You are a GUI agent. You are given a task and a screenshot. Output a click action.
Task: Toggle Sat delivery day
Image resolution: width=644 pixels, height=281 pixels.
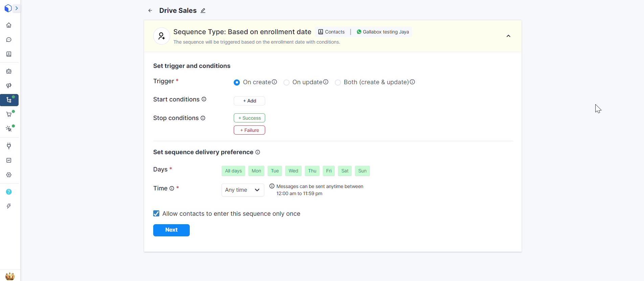coord(345,171)
